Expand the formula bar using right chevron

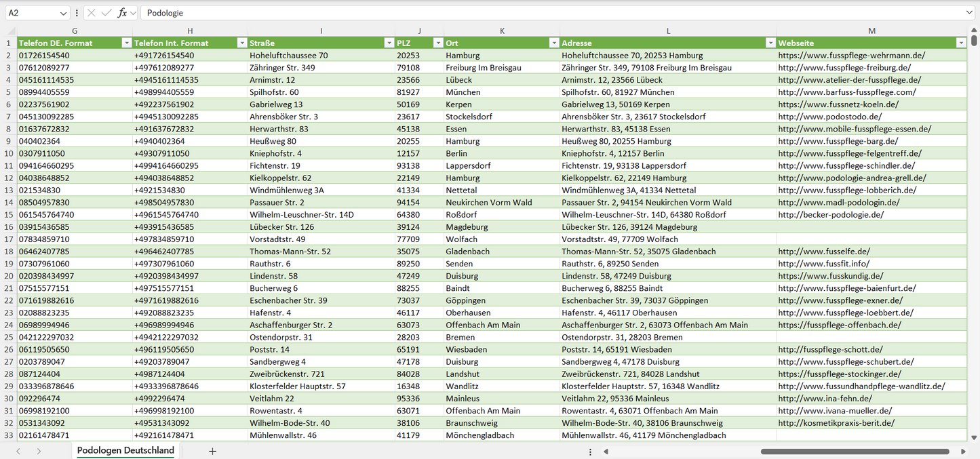969,13
